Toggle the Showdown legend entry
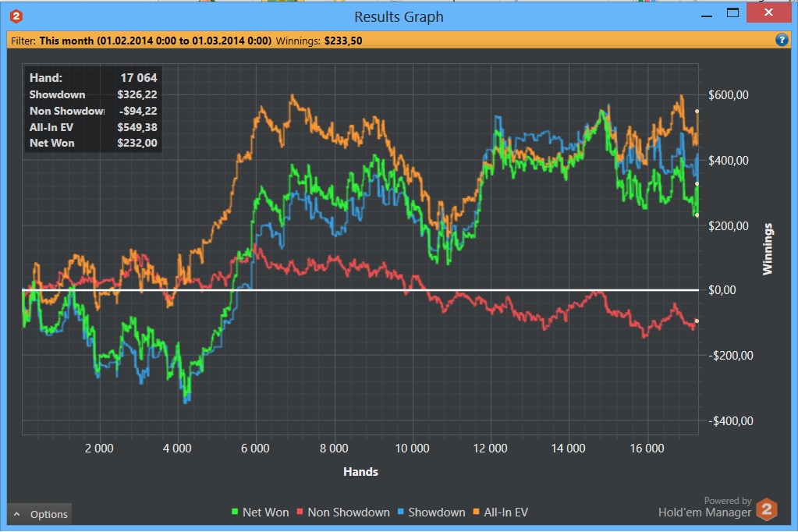The width and height of the screenshot is (798, 532). pos(431,512)
